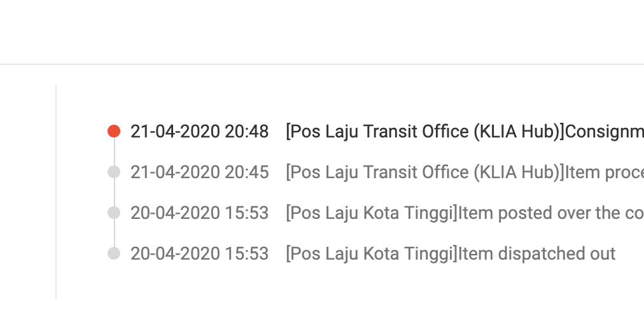Click Pos Laju Kota Tinggi on posted entry

372,213
